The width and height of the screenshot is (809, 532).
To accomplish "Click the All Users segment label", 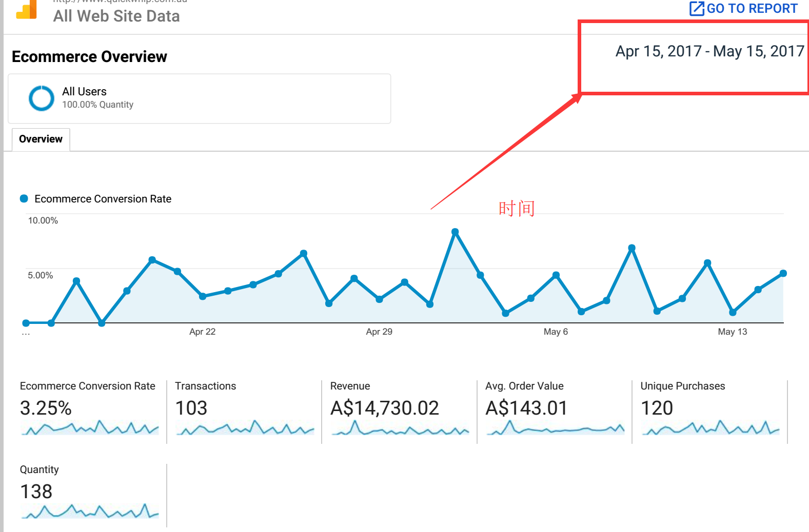I will [84, 92].
